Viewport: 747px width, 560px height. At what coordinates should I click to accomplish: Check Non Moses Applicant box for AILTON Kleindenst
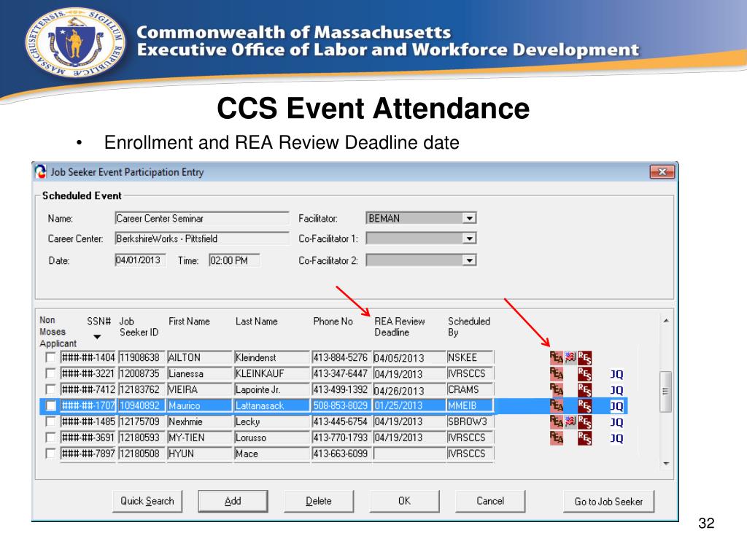click(50, 357)
